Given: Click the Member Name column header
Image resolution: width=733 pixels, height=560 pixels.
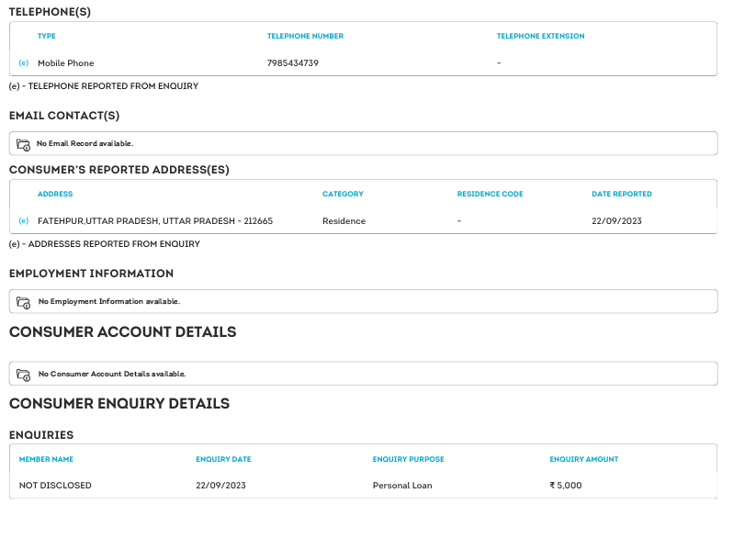Looking at the screenshot, I should pos(46,459).
